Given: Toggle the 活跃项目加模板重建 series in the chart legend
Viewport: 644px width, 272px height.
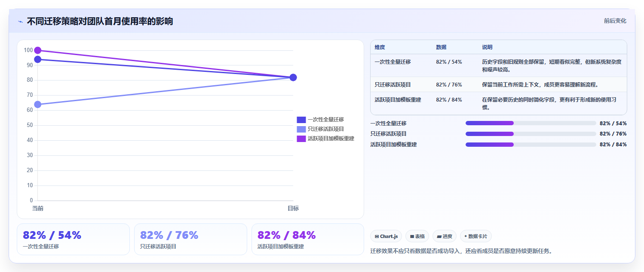Looking at the screenshot, I should [325, 139].
